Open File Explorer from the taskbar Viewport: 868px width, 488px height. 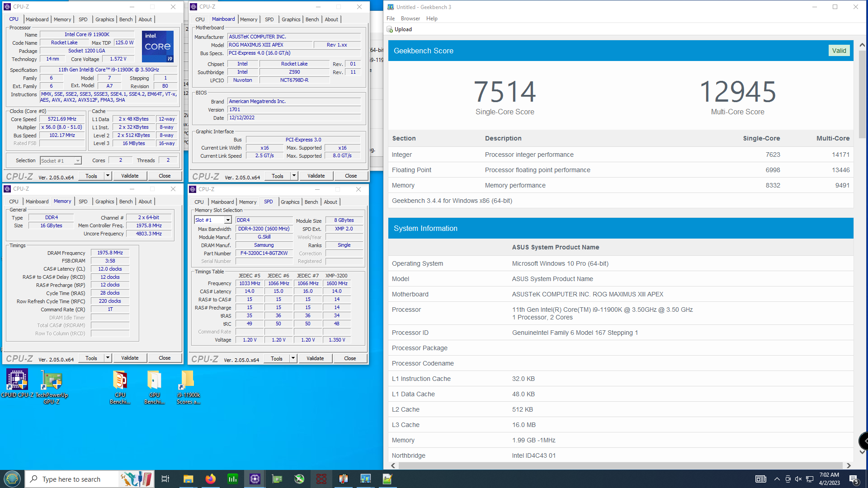point(188,479)
